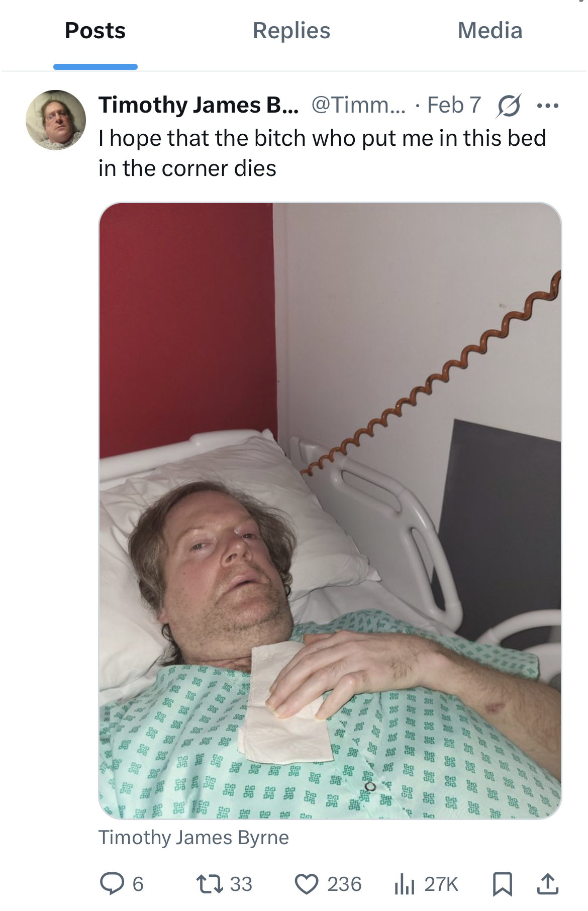
Task: Tap the 236 likes count
Action: 344,884
